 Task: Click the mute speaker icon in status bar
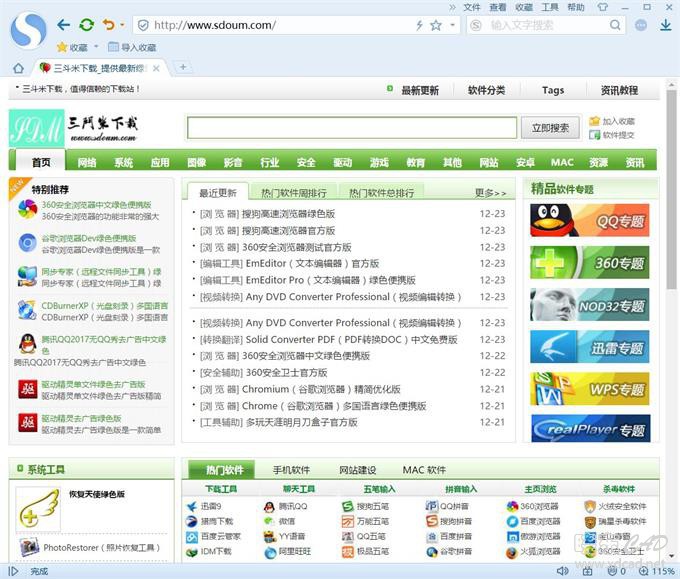tap(562, 571)
